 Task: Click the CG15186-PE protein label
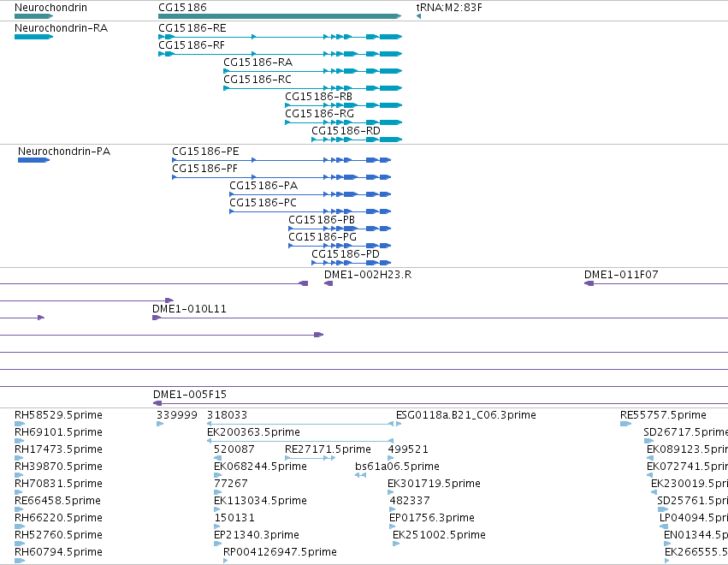(x=205, y=152)
